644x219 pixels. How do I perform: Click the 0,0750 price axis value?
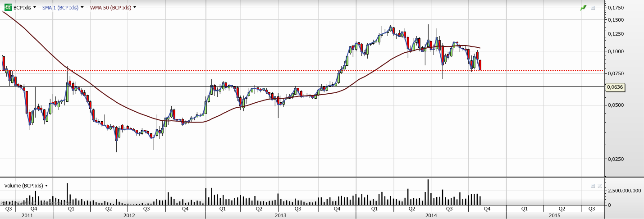pos(615,73)
